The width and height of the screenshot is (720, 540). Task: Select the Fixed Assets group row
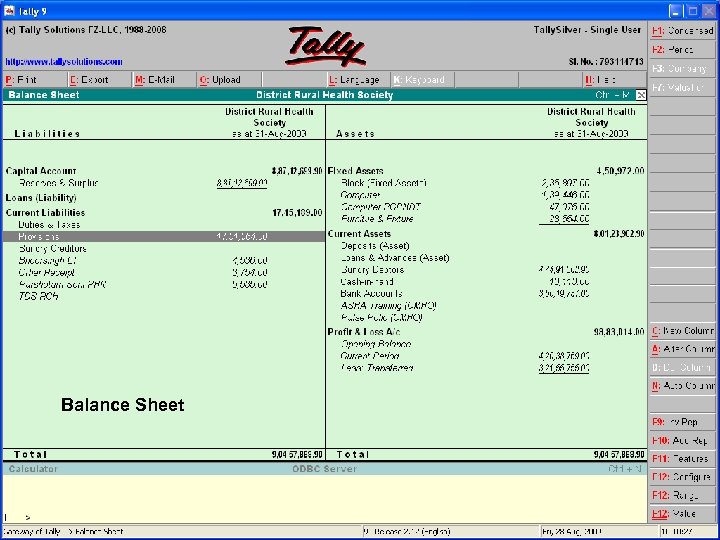(x=486, y=171)
